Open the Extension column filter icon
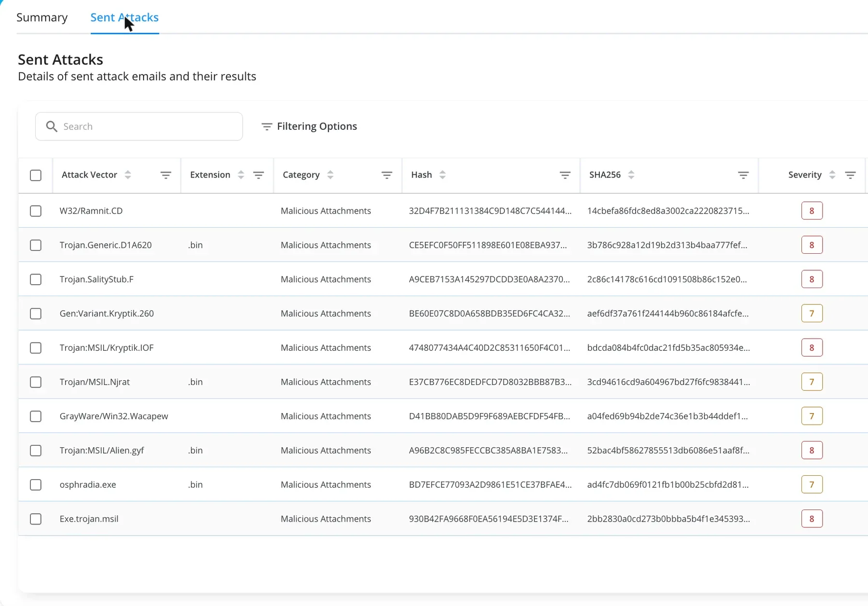The width and height of the screenshot is (868, 606). [x=258, y=175]
